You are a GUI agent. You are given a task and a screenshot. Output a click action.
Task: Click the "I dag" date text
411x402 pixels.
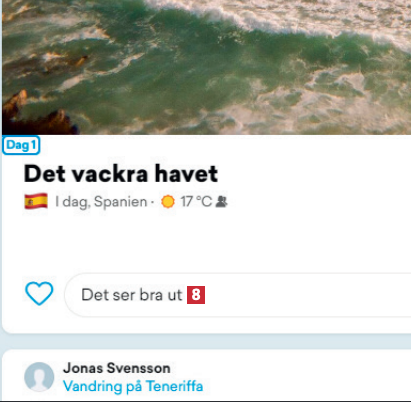pyautogui.click(x=72, y=202)
